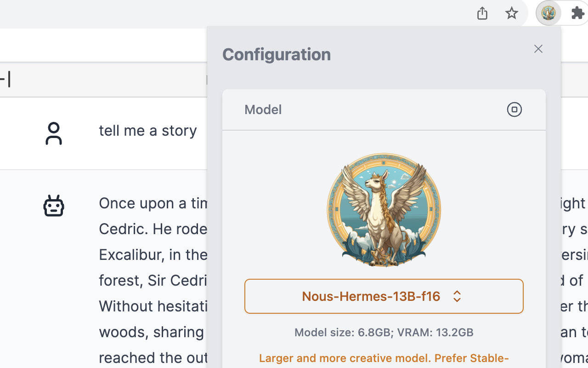Open the llama extension icon in toolbar
This screenshot has width=588, height=368.
coord(548,13)
